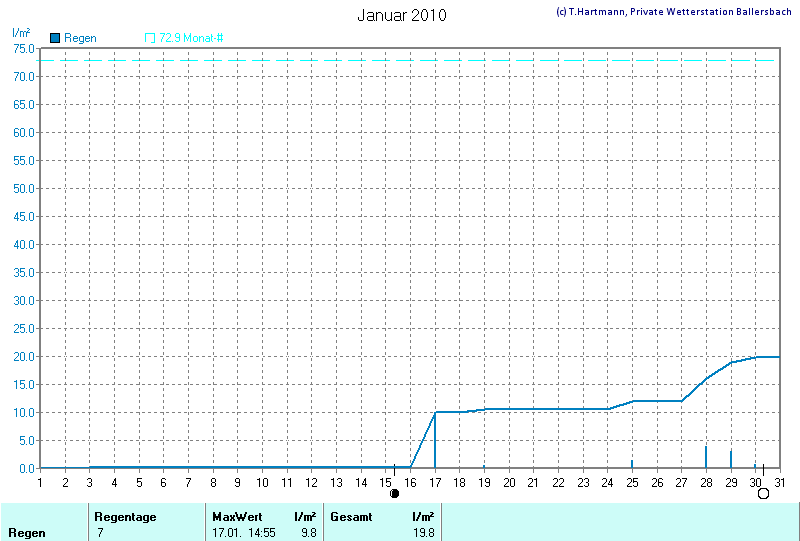This screenshot has width=800, height=541.
Task: Click the rain bar at day 29
Action: coord(731,459)
